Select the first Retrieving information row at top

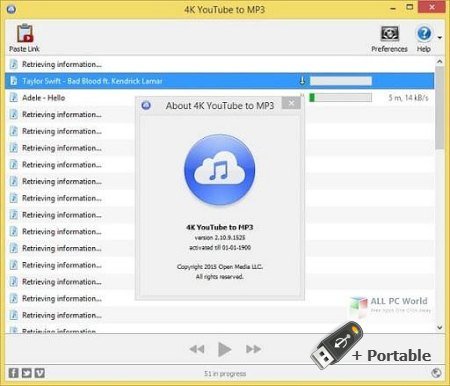(220, 64)
